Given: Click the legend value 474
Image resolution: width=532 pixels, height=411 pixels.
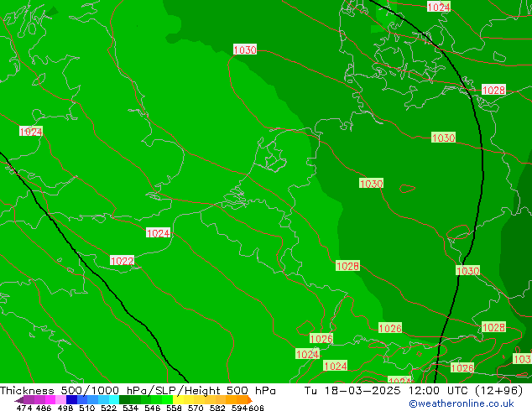Looking at the screenshot, I should (24, 408).
